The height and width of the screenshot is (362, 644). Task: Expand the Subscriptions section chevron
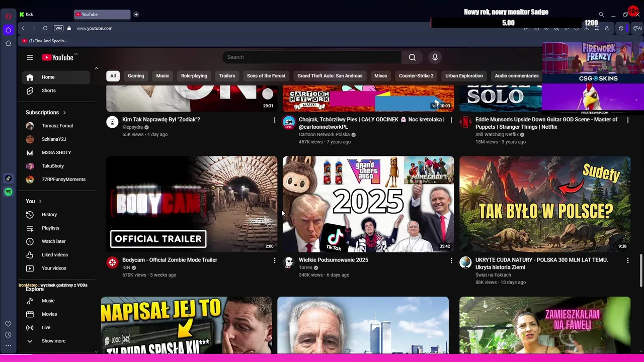pos(64,113)
